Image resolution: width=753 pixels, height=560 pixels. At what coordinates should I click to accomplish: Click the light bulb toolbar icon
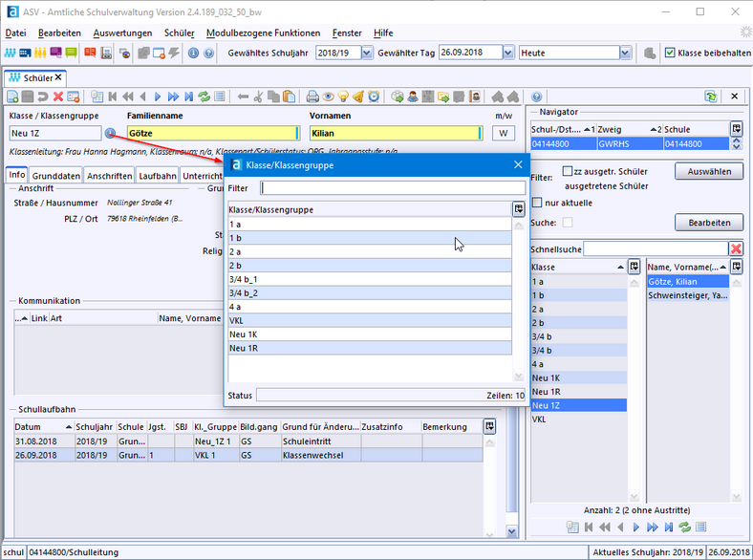click(343, 97)
